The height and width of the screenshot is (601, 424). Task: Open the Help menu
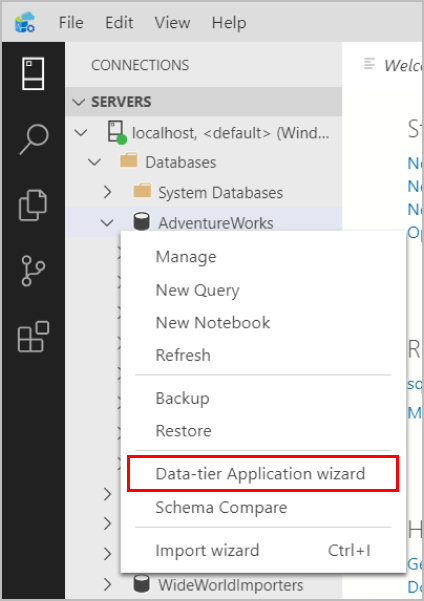click(x=229, y=23)
